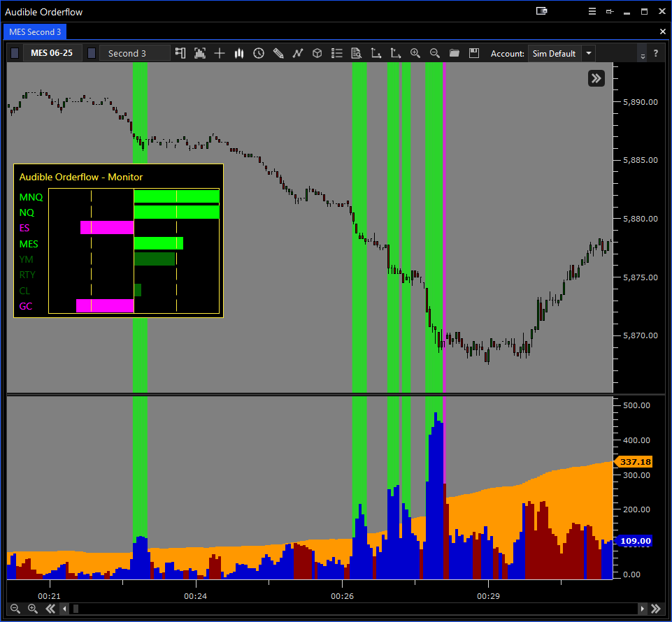Open a template with the folder icon

pyautogui.click(x=455, y=53)
